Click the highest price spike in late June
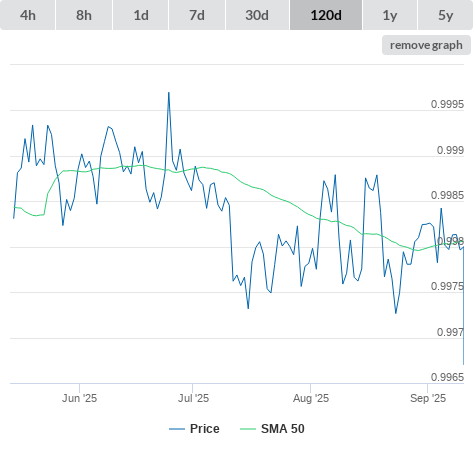This screenshot has height=455, width=474. pos(169,93)
